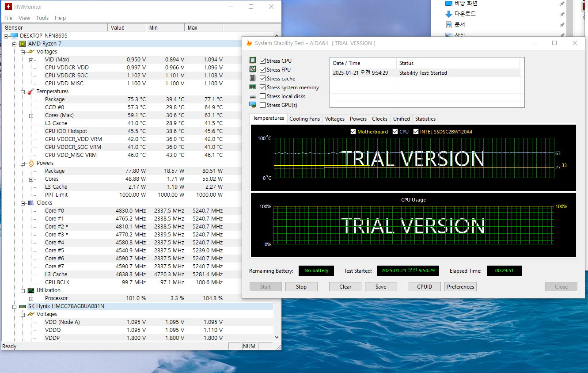
Task: Click the Value column header
Action: [127, 28]
